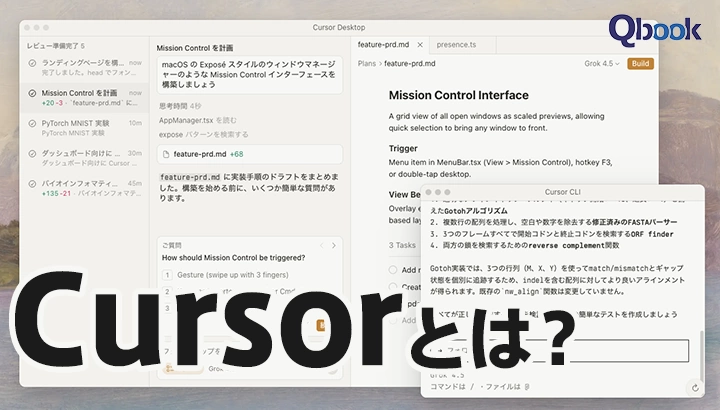Click the expose パターンを検索する step
720x410 pixels.
tap(203, 135)
